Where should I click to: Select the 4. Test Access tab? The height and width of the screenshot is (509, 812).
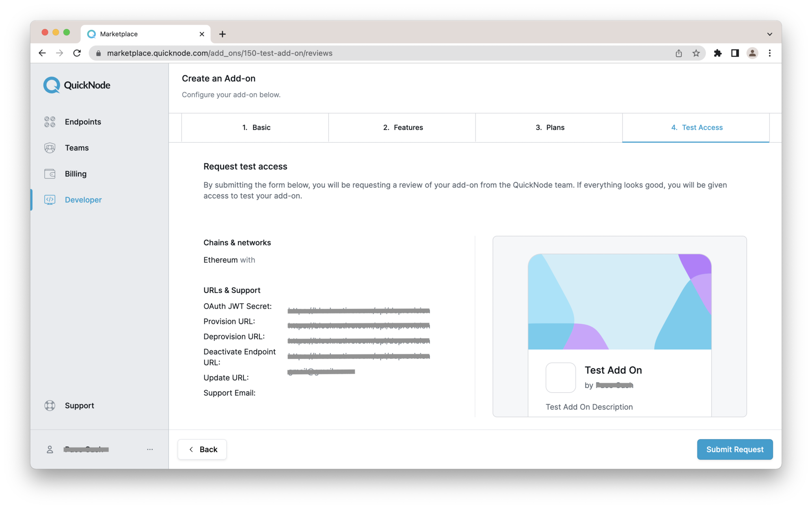point(696,128)
